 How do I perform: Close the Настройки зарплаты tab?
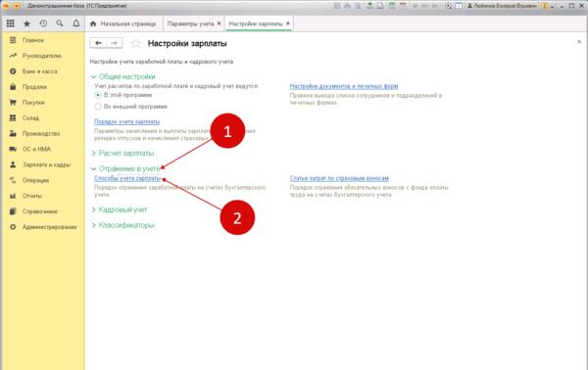[x=288, y=23]
